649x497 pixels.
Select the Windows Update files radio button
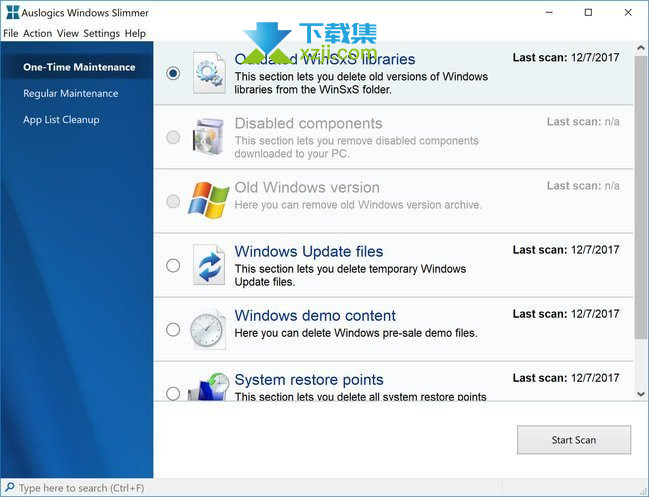tap(173, 265)
